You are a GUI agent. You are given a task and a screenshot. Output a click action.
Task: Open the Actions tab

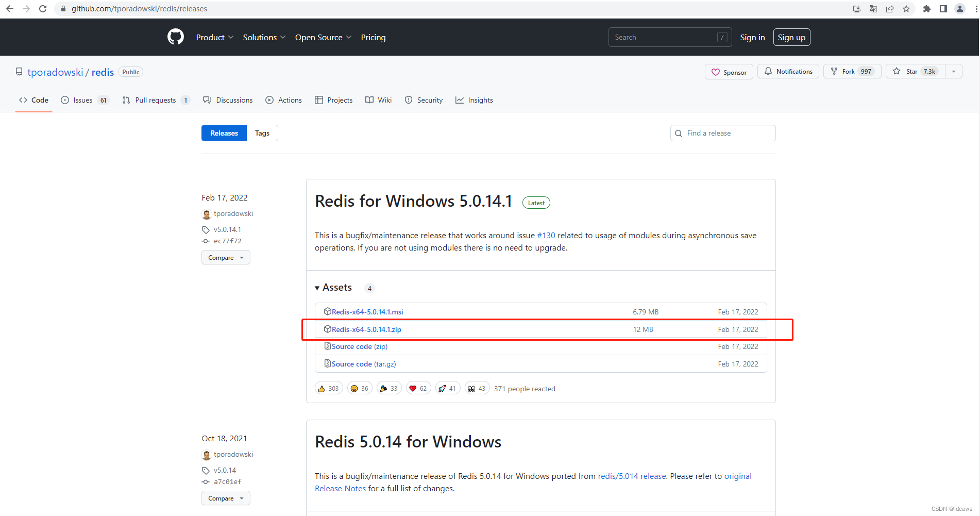(283, 100)
